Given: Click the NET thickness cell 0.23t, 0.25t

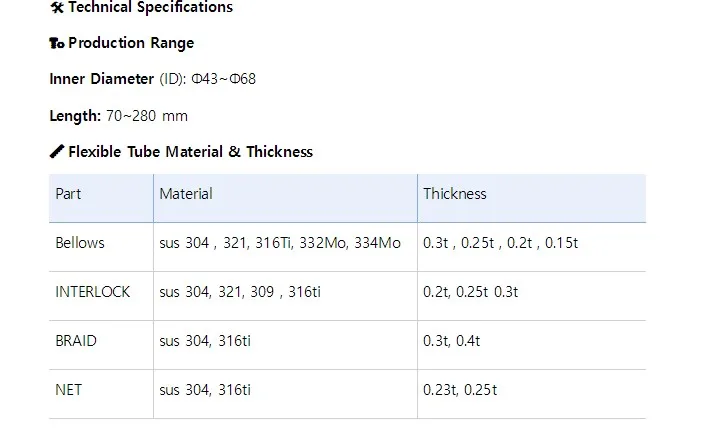Looking at the screenshot, I should pos(460,390).
